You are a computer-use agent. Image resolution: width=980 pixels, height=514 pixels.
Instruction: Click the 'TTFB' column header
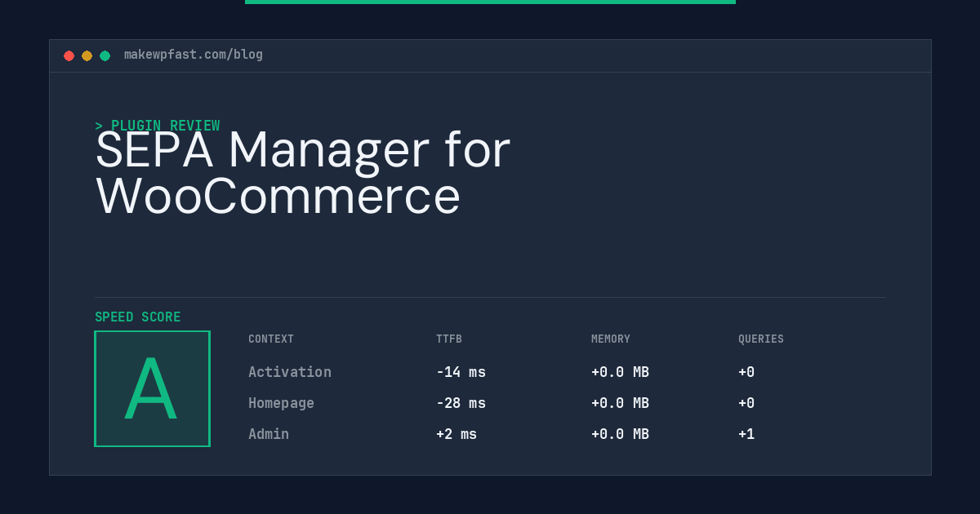[449, 339]
